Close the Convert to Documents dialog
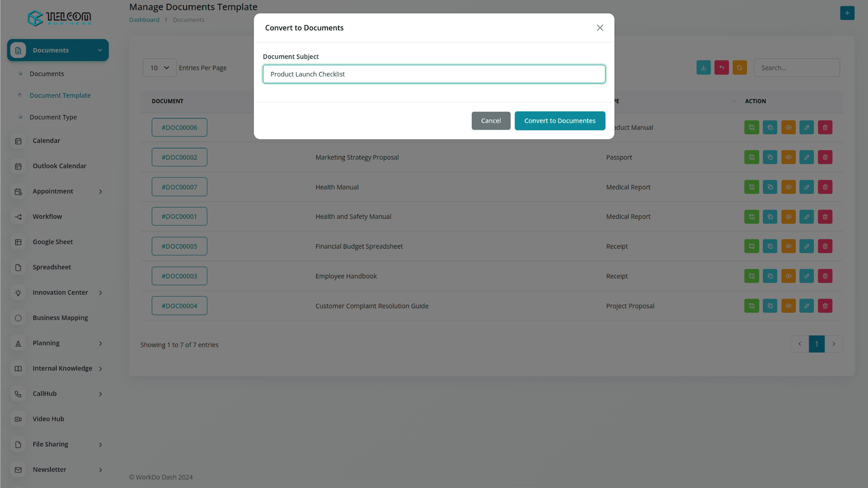Image resolution: width=868 pixels, height=488 pixels. click(x=600, y=28)
